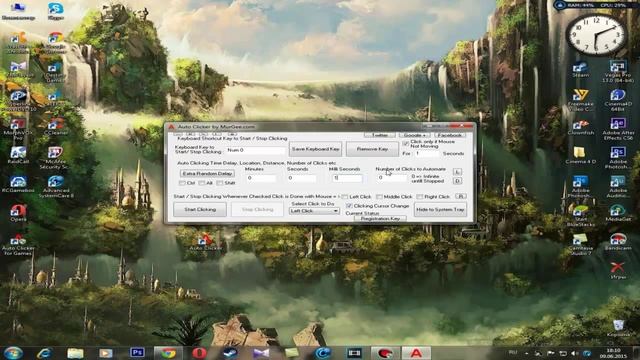Toggle Clicking Cursor Change checkbox
This screenshot has height=360, width=640.
pos(349,206)
